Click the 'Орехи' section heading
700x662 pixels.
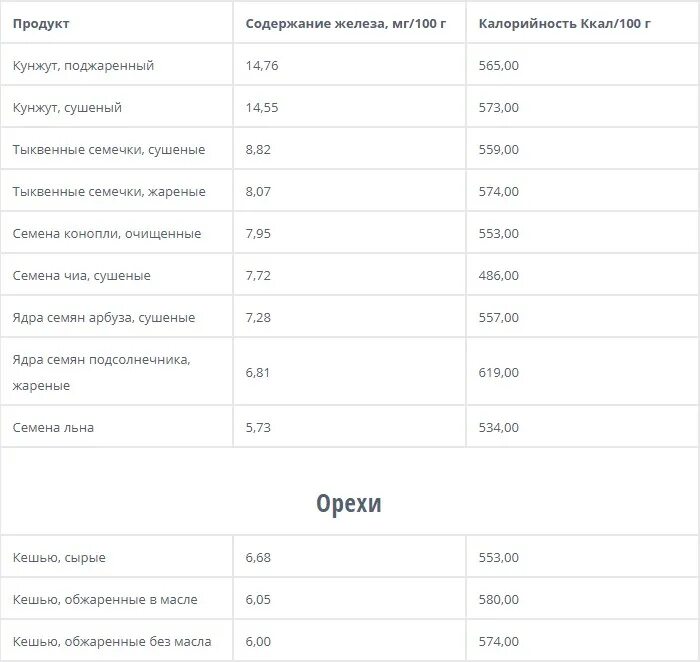pos(349,503)
